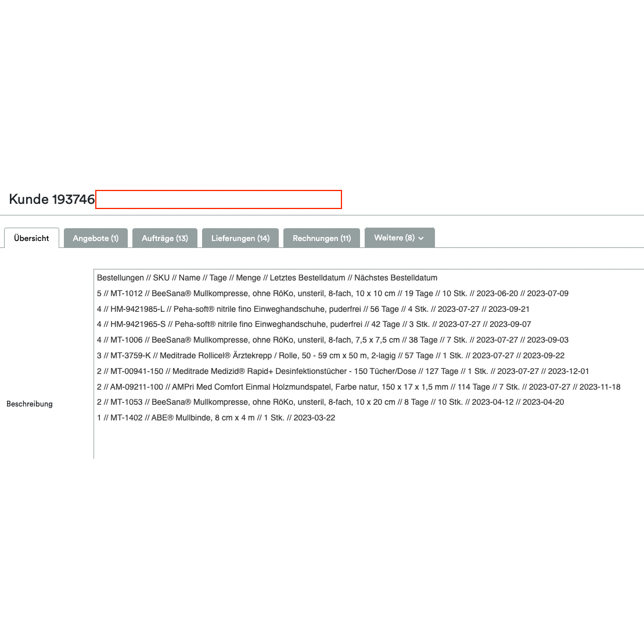644x644 pixels.
Task: Click the MT-1402 ABE Mullbinde entry
Action: coord(216,418)
